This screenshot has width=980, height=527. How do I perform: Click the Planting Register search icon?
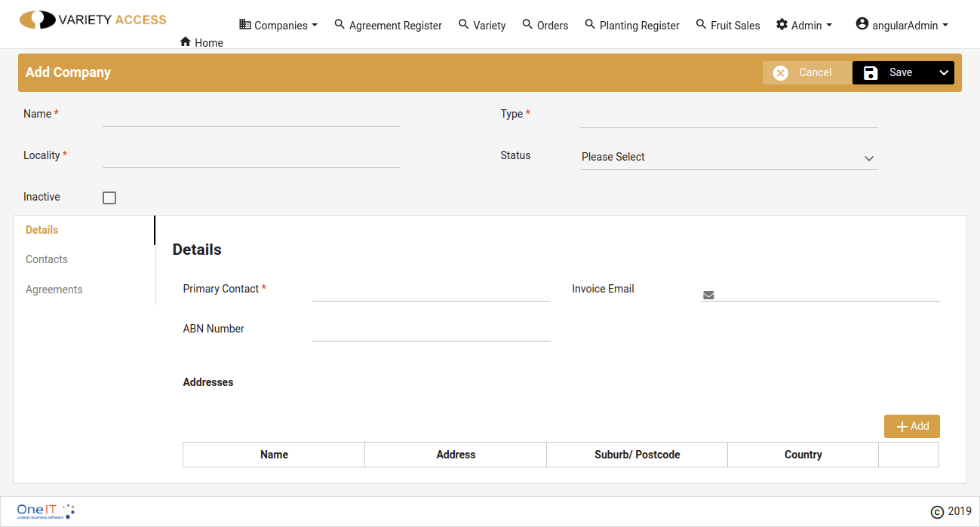(x=590, y=25)
